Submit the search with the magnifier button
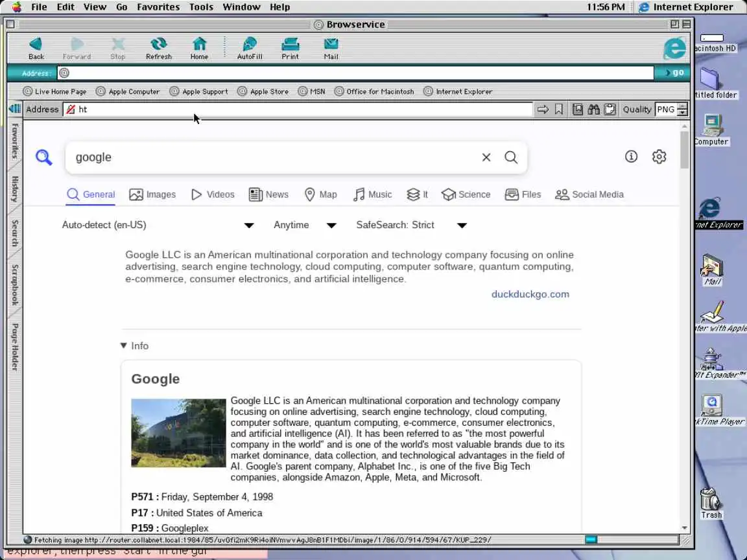747x560 pixels. click(x=511, y=157)
